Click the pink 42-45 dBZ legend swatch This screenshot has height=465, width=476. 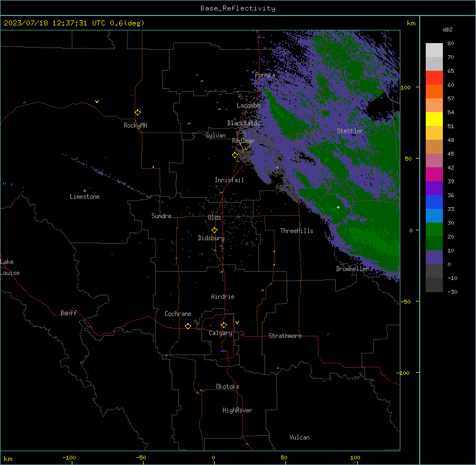(x=434, y=161)
